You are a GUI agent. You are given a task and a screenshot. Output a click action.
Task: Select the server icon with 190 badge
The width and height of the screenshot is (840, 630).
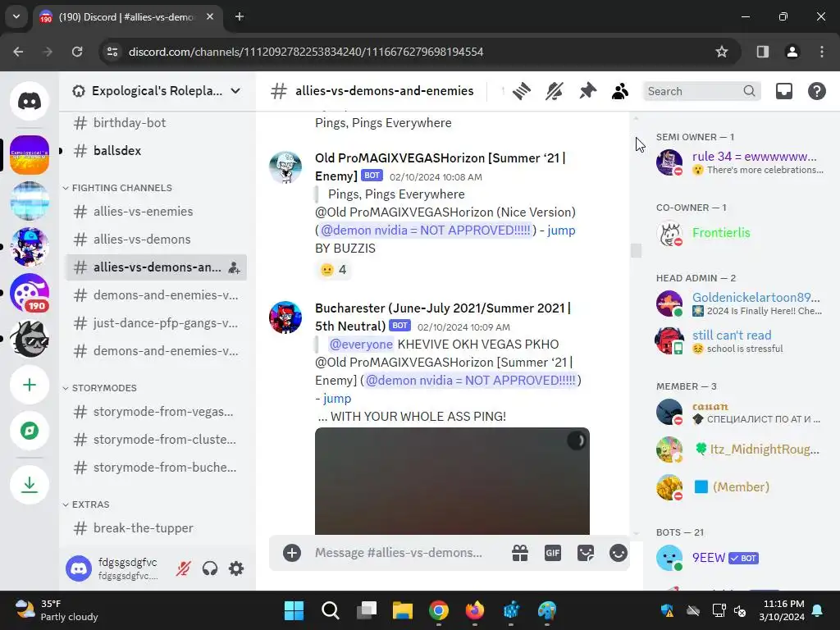coord(30,293)
